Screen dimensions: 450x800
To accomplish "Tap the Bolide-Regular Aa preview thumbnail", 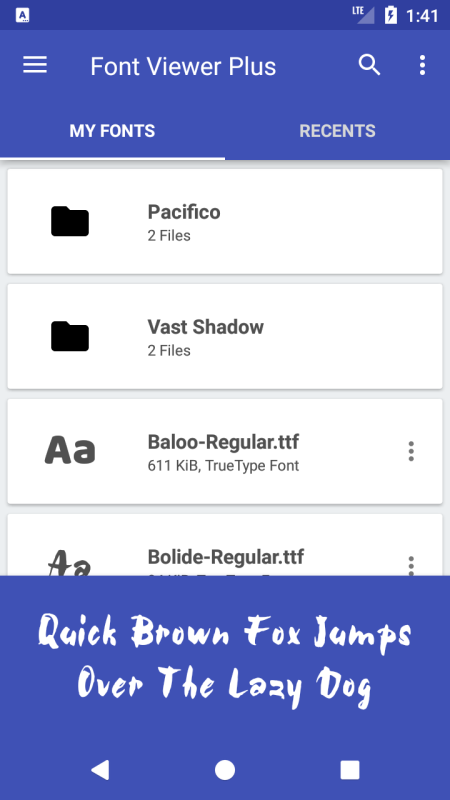I will [70, 563].
